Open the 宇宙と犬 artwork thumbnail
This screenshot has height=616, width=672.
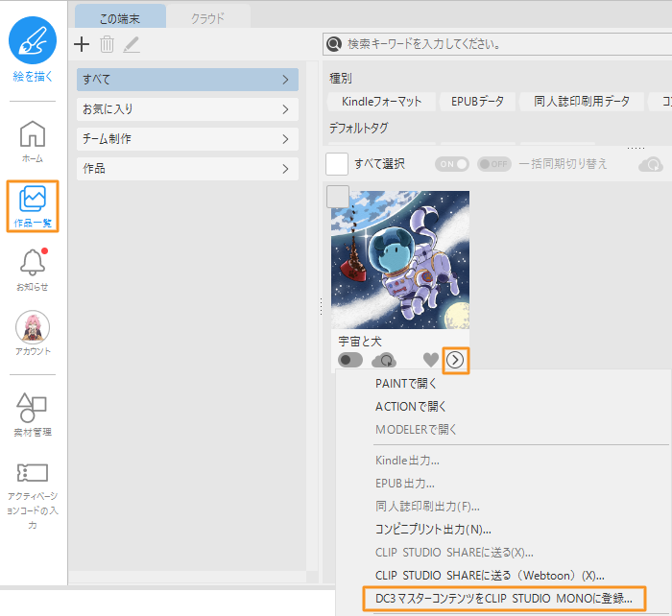[x=400, y=260]
